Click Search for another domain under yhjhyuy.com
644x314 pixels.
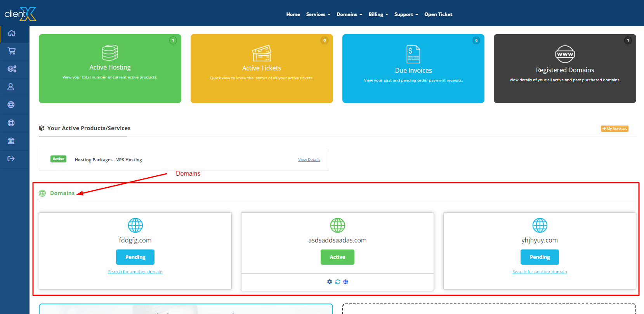tap(539, 272)
